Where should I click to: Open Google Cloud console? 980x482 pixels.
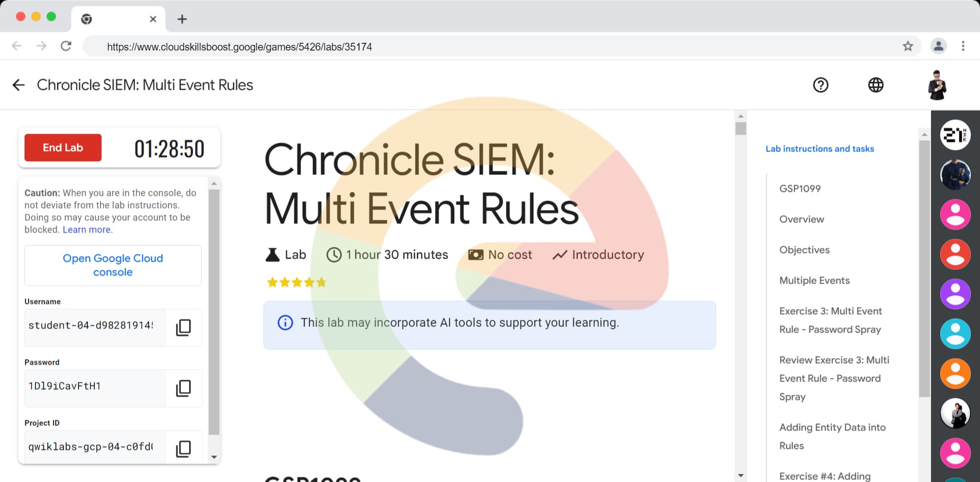click(x=113, y=265)
